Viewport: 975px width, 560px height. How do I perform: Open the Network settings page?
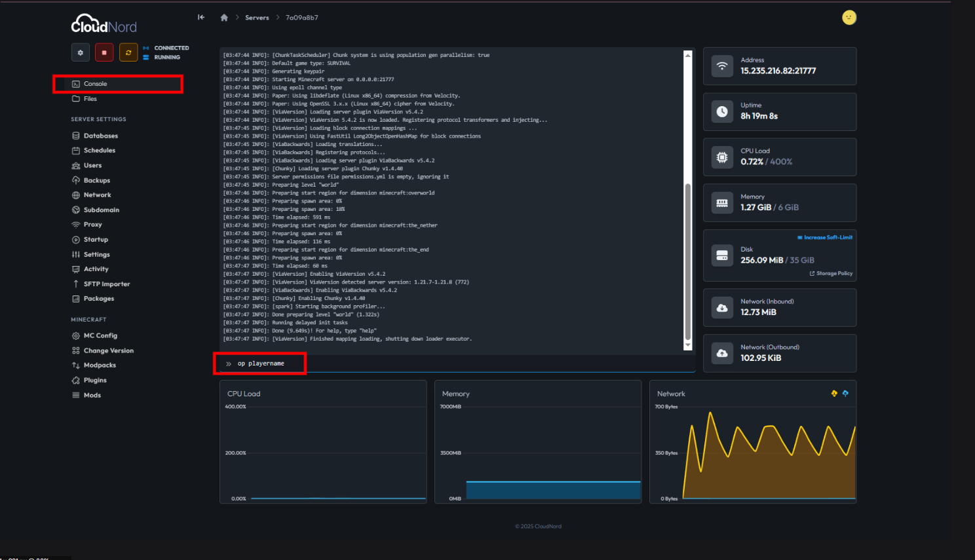click(97, 195)
